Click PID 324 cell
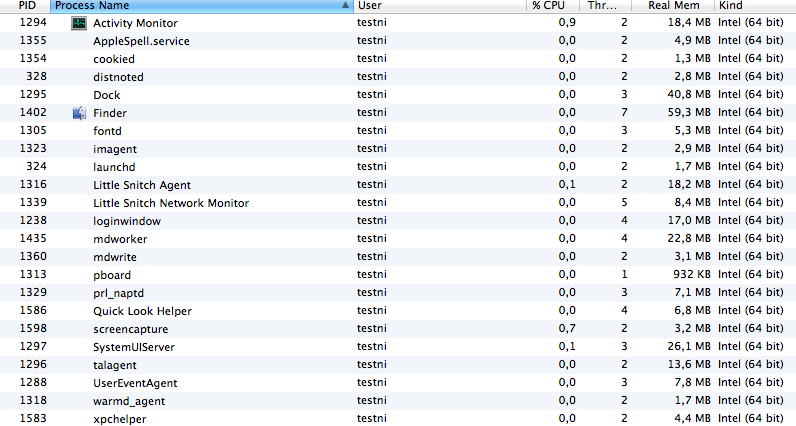Image resolution: width=796 pixels, height=426 pixels. coord(36,166)
